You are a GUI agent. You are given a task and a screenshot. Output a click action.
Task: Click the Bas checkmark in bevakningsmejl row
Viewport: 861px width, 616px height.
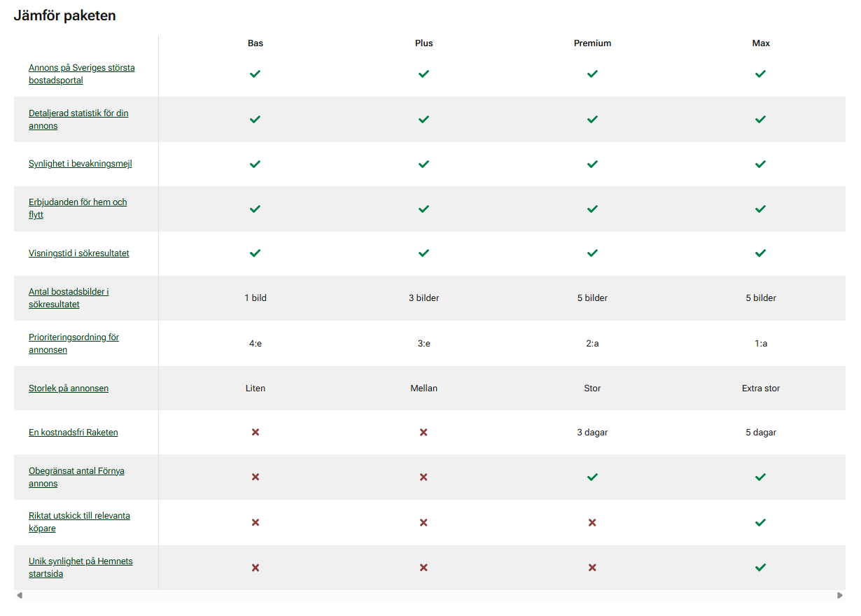pyautogui.click(x=255, y=164)
